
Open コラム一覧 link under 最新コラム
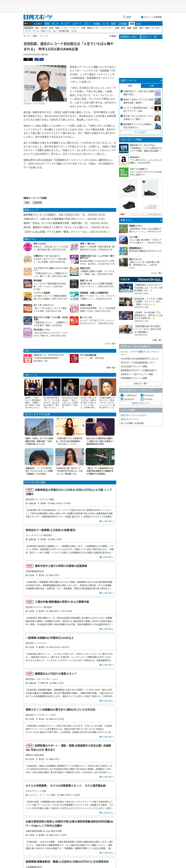point(110,344)
